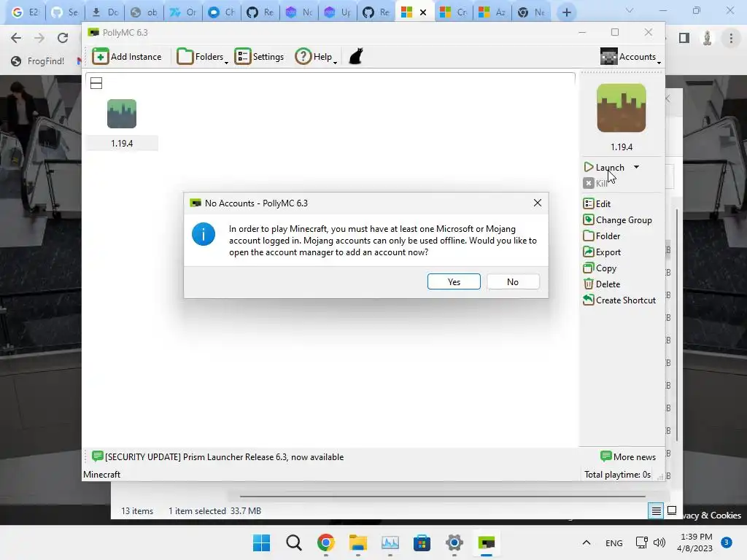This screenshot has height=560, width=747.
Task: Open Microsoft Store from taskbar
Action: (x=422, y=542)
